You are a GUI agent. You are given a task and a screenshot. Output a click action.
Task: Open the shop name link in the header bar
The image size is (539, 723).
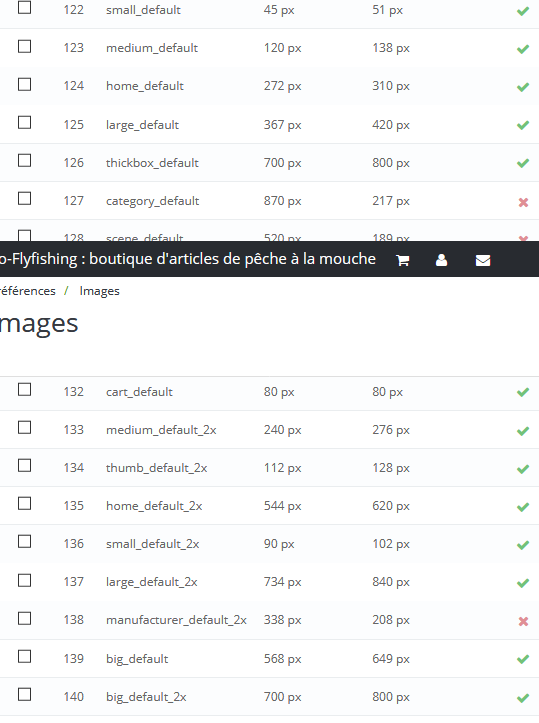188,259
